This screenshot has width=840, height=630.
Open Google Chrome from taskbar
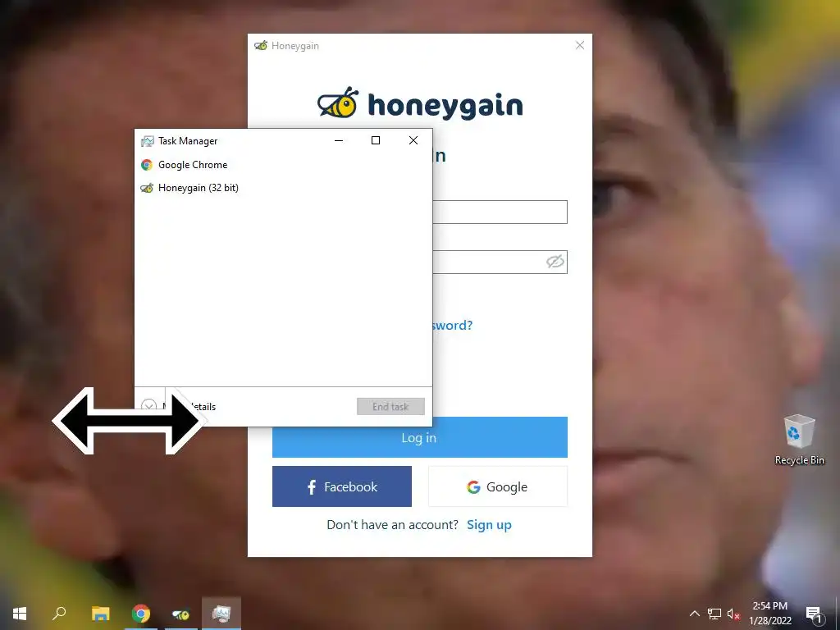pos(141,614)
